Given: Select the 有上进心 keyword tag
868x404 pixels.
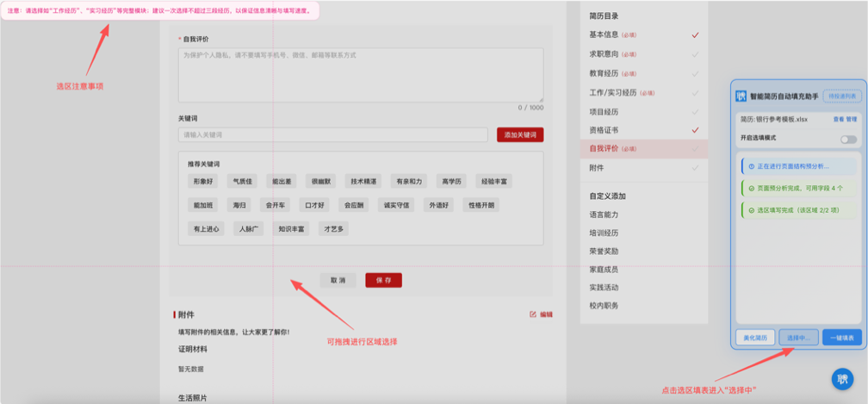Looking at the screenshot, I should [207, 229].
